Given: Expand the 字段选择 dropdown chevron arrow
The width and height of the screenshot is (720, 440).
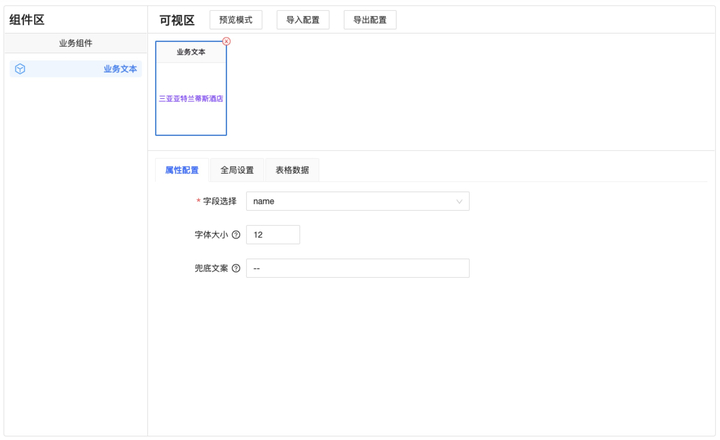Looking at the screenshot, I should click(459, 202).
